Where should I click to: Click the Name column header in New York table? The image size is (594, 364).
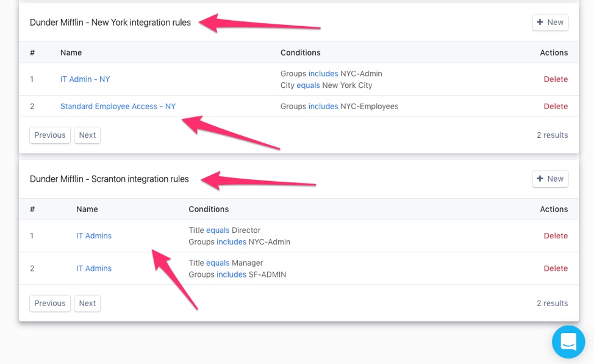click(x=71, y=52)
